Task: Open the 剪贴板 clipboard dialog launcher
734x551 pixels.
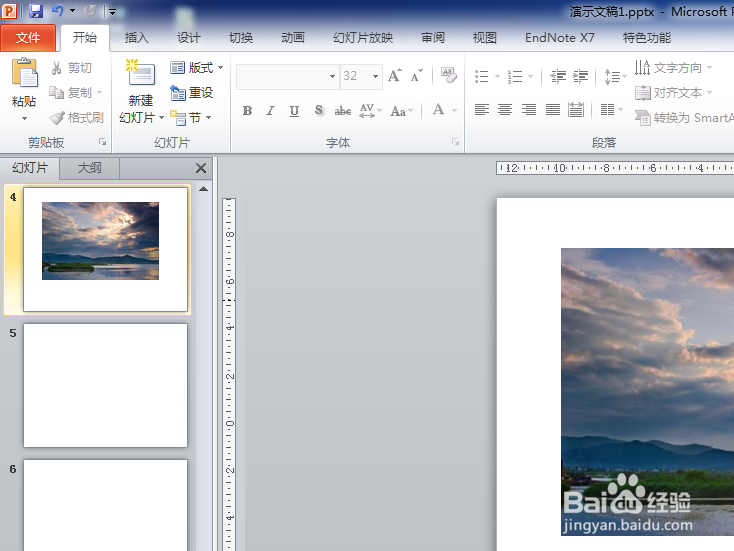Action: [x=102, y=142]
